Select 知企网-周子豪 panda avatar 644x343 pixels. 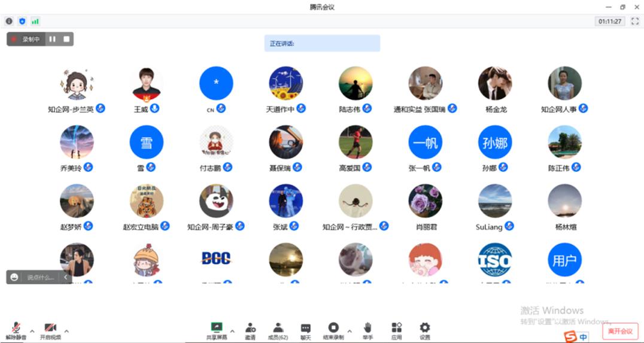[217, 201]
